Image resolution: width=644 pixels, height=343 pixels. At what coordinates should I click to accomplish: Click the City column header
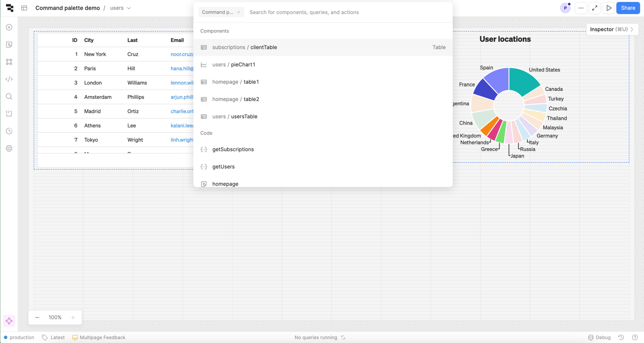[89, 40]
